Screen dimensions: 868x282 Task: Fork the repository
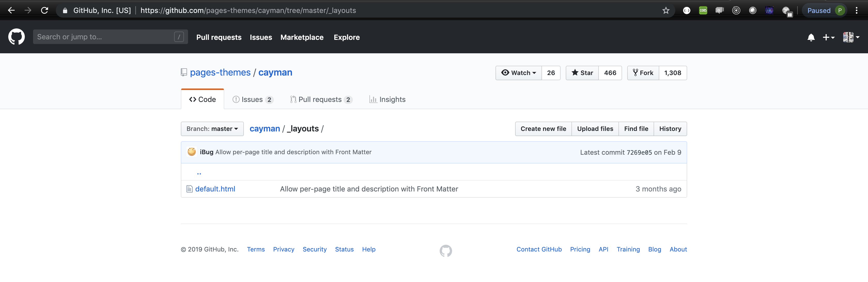pos(643,73)
